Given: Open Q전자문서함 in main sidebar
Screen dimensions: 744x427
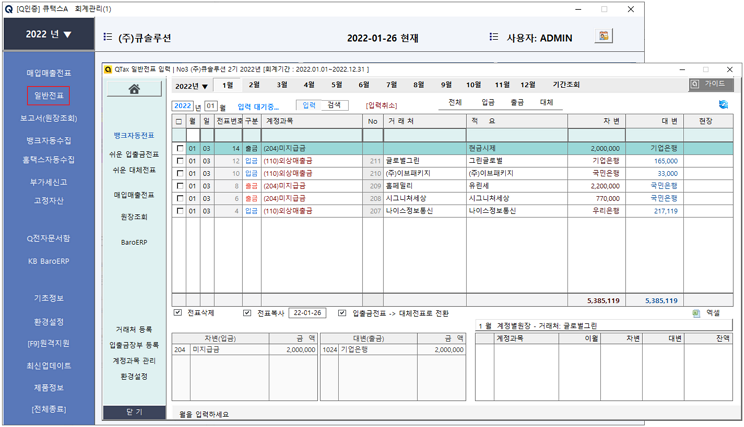Looking at the screenshot, I should tap(48, 238).
